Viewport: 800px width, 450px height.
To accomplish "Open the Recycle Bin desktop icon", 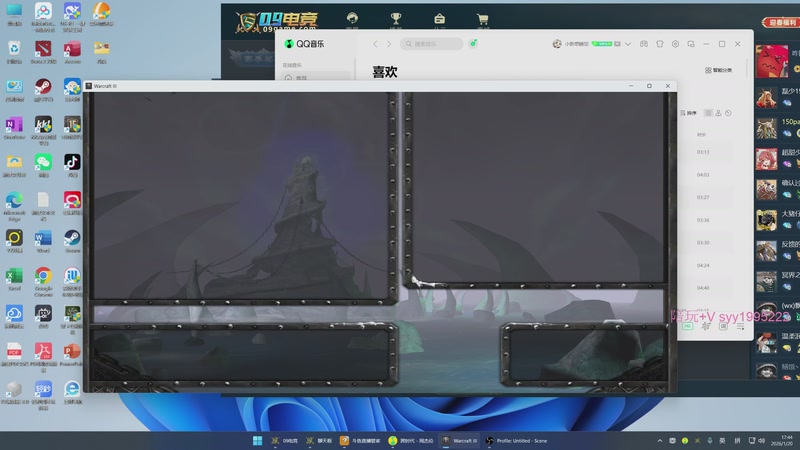I will [x=14, y=52].
